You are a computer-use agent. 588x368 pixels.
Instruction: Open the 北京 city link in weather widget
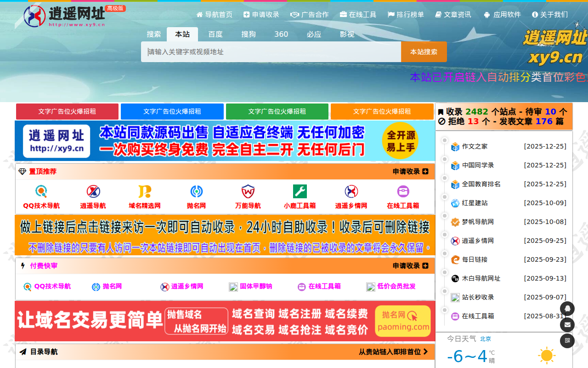[486, 339]
